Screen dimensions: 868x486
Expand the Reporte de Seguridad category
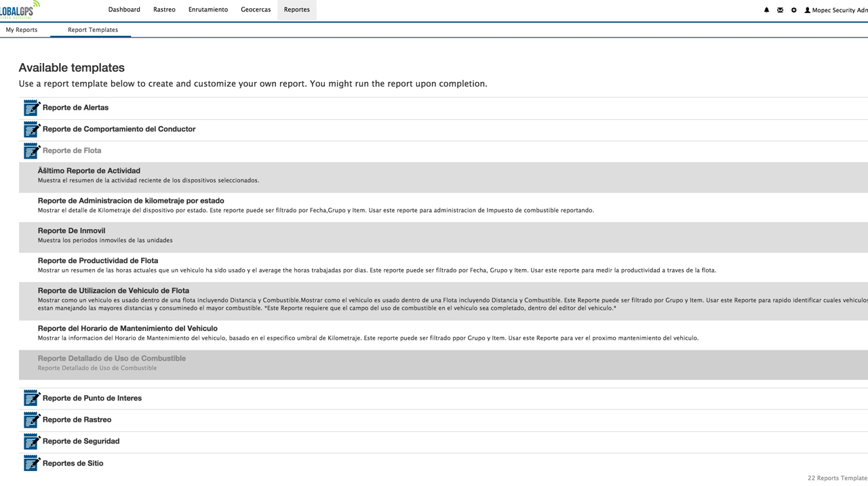[81, 441]
